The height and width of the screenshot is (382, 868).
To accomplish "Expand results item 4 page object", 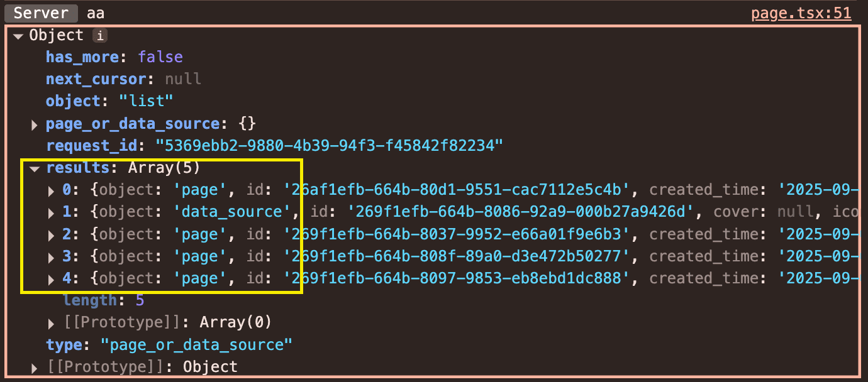I will [x=52, y=279].
